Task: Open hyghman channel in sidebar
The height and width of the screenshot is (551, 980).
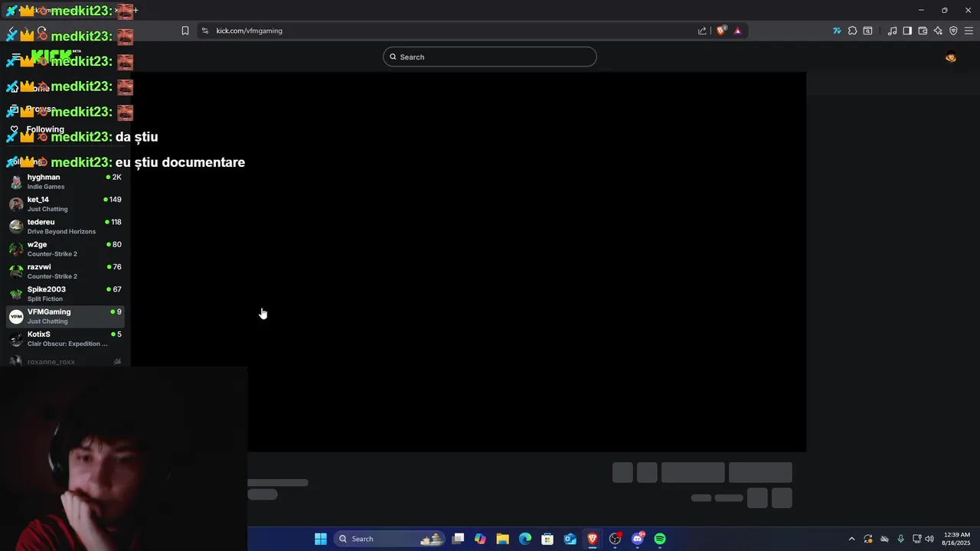Action: pos(65,181)
